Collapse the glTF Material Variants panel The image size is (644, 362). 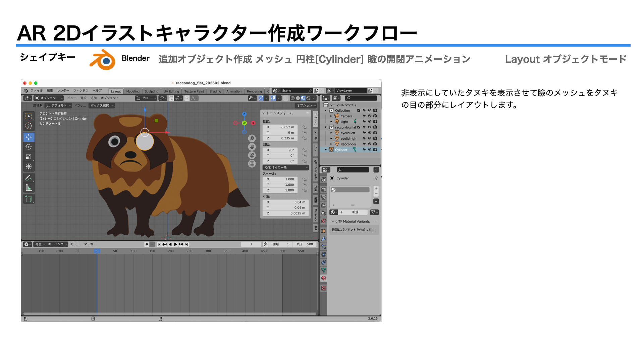coord(333,222)
